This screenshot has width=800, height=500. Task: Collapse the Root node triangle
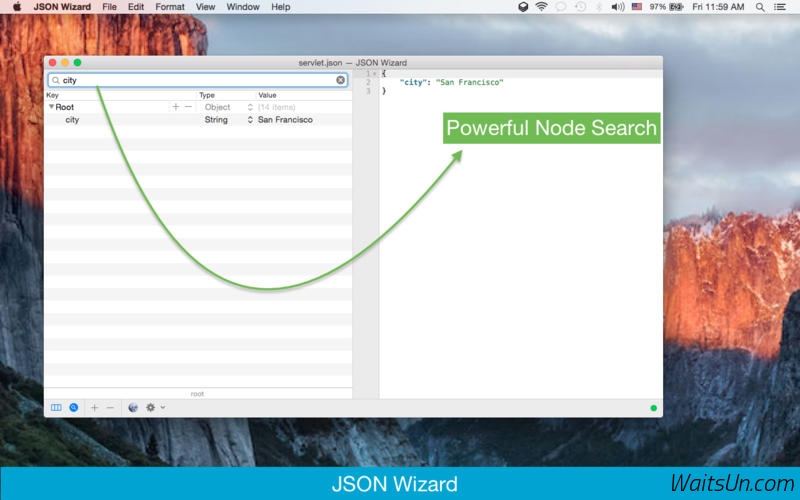51,107
